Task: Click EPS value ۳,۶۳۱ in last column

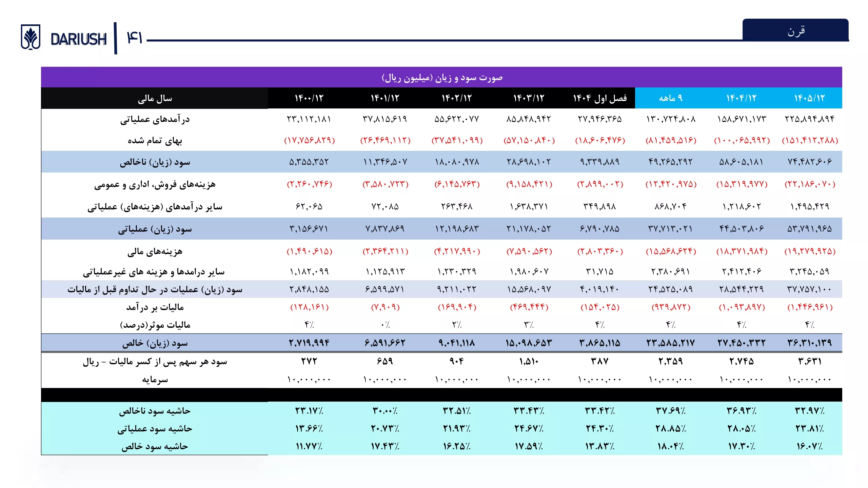Action: click(809, 361)
